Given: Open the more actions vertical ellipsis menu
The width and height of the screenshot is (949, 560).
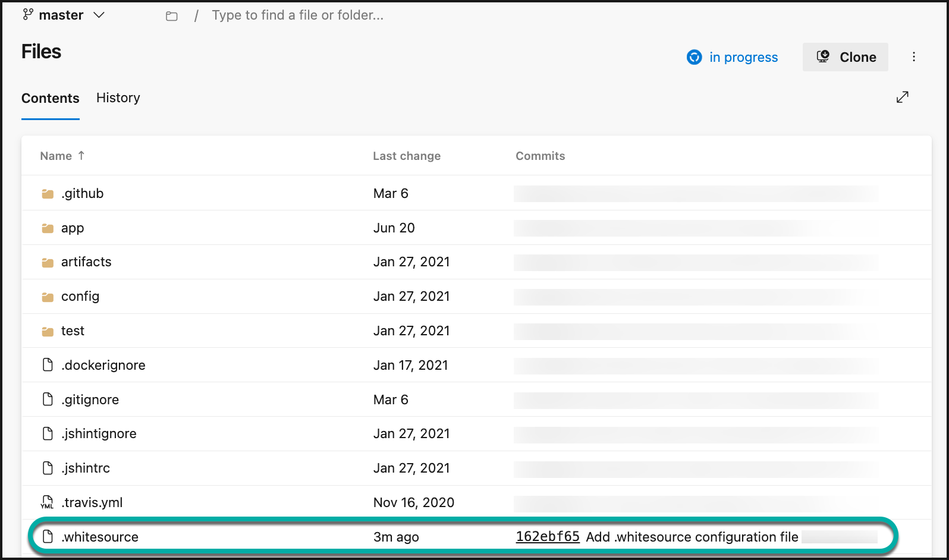Looking at the screenshot, I should (914, 57).
